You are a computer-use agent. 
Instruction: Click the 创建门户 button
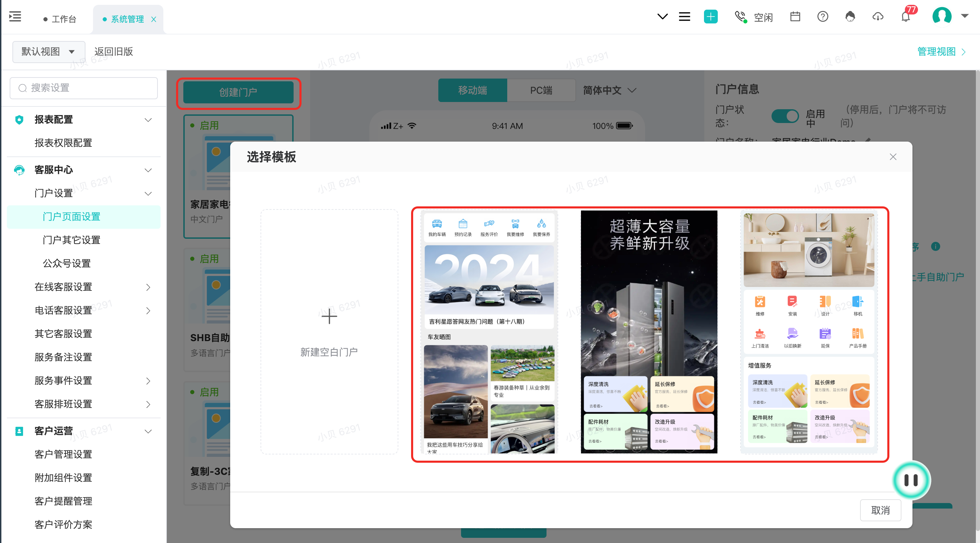point(238,92)
